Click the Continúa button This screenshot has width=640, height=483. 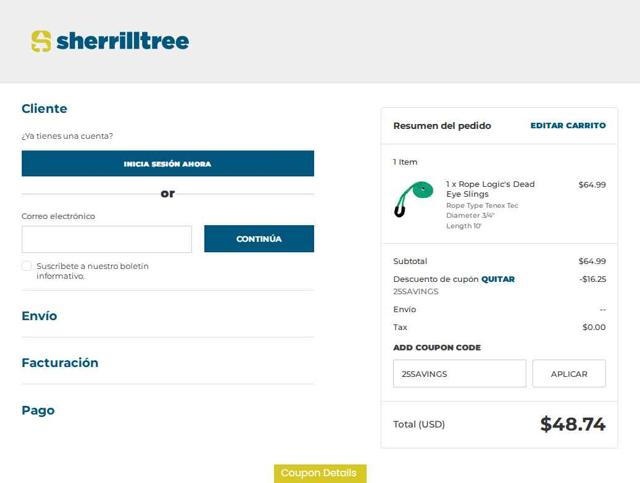point(259,239)
